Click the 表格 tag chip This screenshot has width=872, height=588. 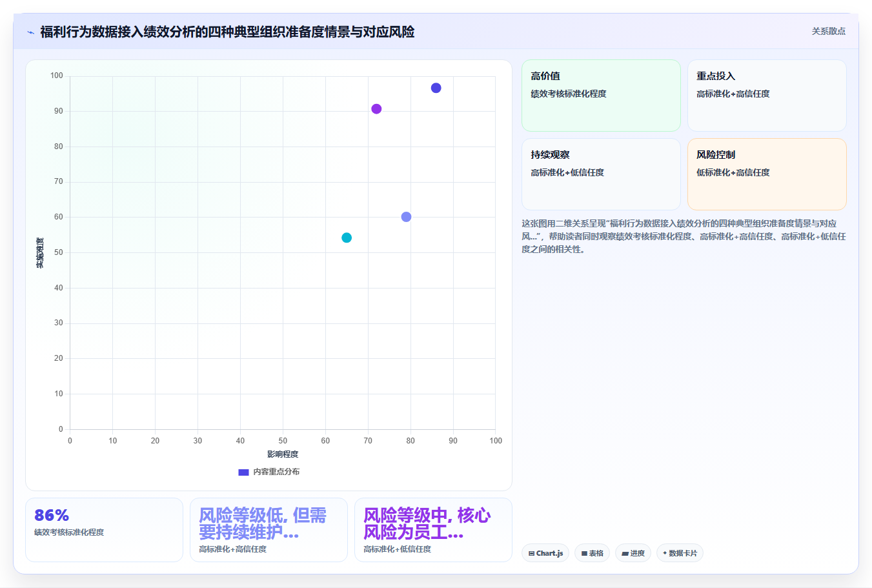(x=592, y=553)
